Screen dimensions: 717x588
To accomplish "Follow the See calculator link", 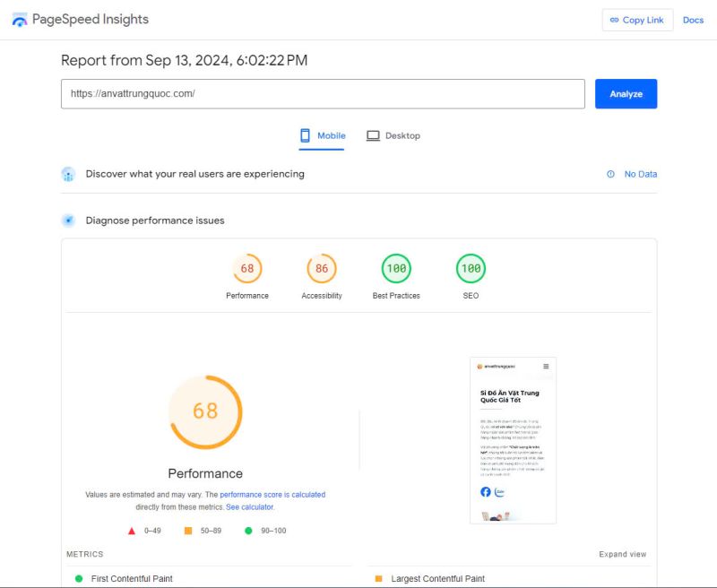I will click(250, 507).
